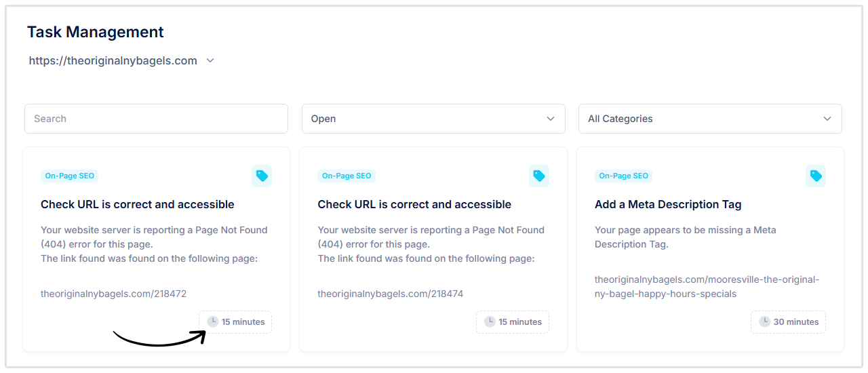868x373 pixels.
Task: Click clock icon on second card's time badge
Action: pos(490,321)
